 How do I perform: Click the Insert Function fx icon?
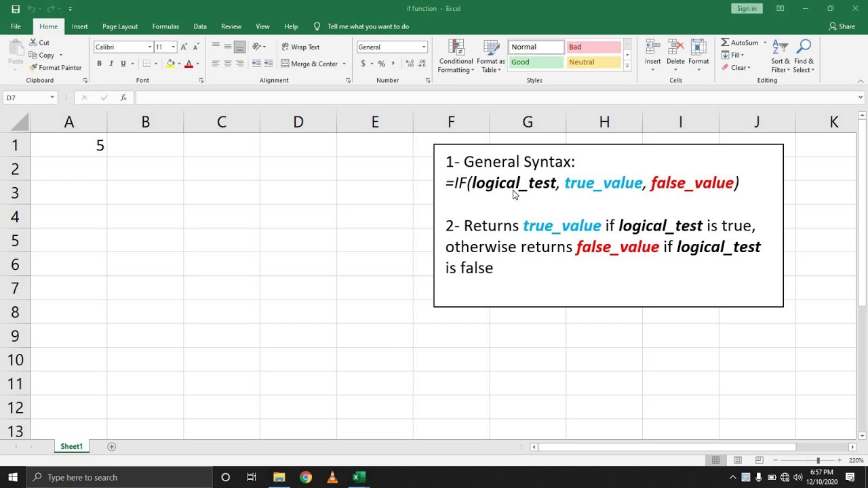123,98
